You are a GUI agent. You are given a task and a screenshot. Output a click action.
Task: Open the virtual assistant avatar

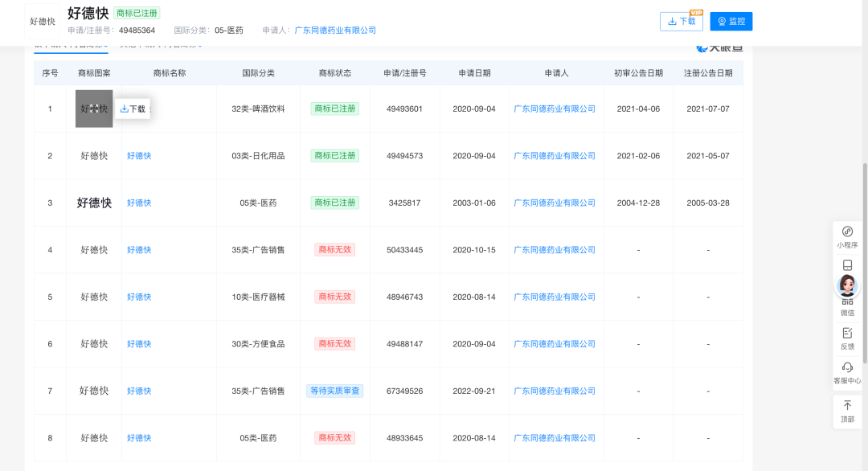tap(847, 285)
